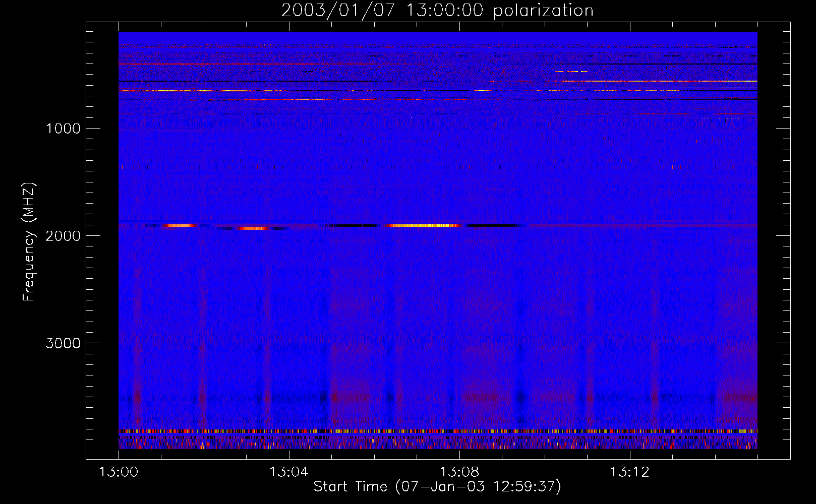Click the 13:08 time tick label

pos(459,472)
